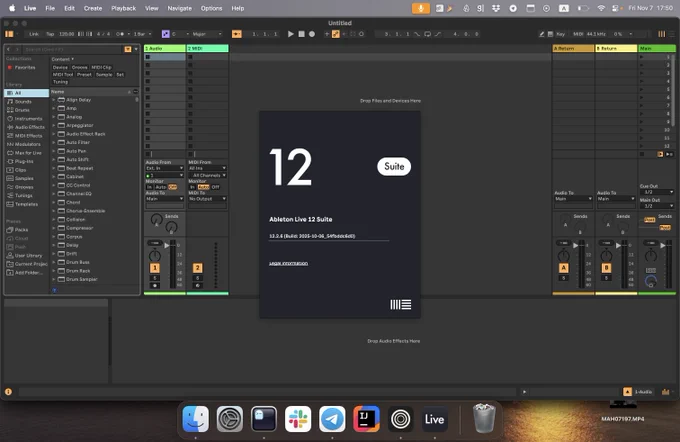Toggle the Automation Arm button
The height and width of the screenshot is (442, 680).
[336, 34]
